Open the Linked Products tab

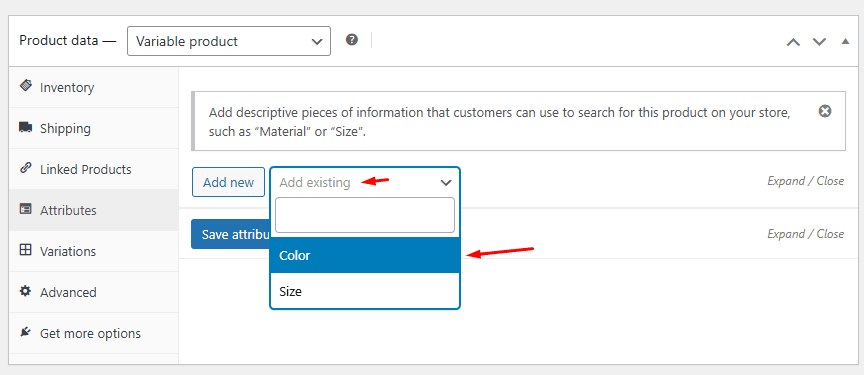[94, 169]
